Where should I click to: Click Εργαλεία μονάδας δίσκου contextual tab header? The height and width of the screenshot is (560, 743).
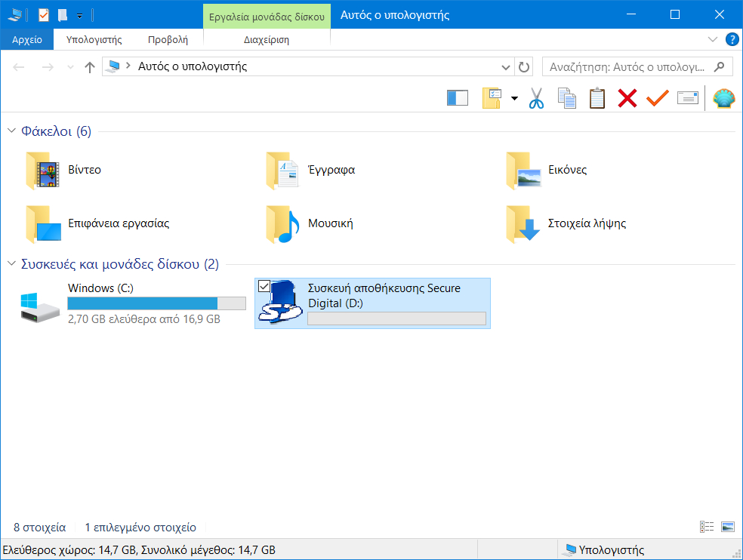coord(267,17)
